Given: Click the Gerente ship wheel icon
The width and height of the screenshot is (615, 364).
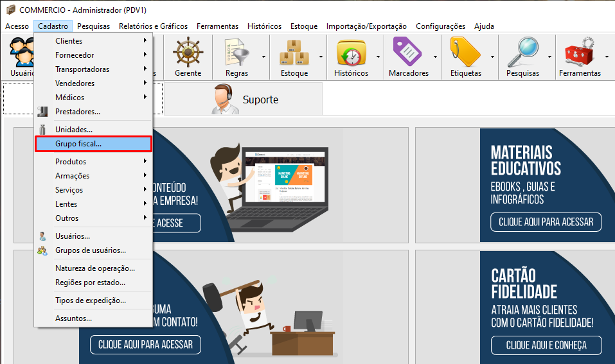Looking at the screenshot, I should (188, 52).
